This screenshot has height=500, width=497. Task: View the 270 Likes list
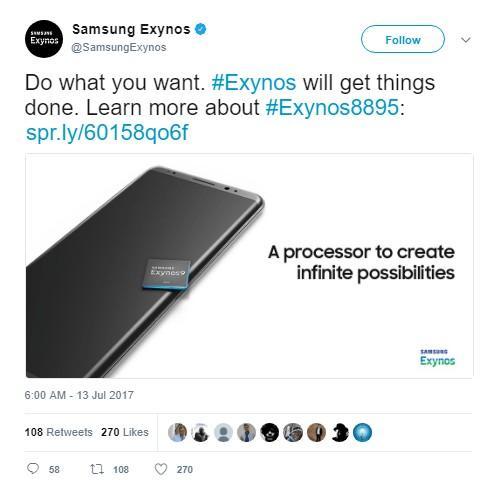point(125,432)
